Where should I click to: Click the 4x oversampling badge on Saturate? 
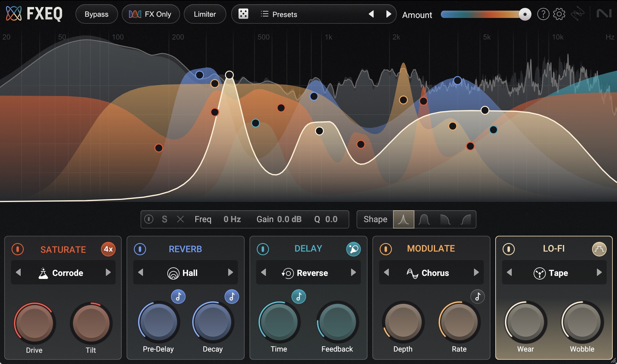(x=108, y=249)
